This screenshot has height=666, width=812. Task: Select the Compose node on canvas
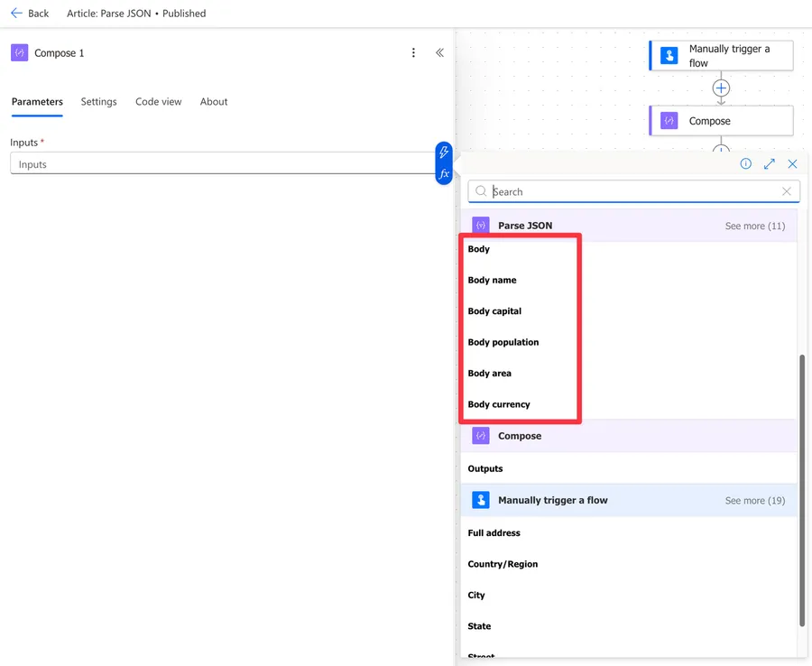click(x=721, y=121)
